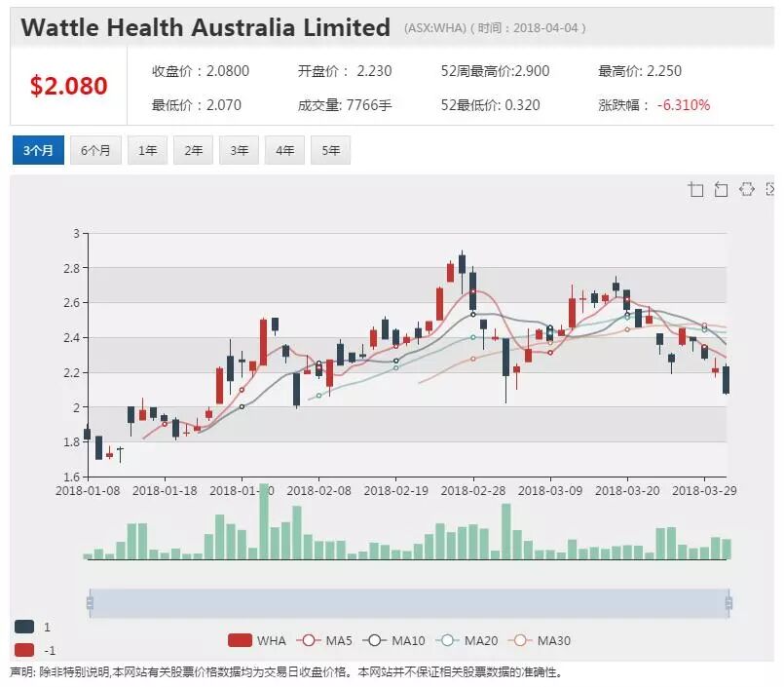The width and height of the screenshot is (784, 687).
Task: Click the dark candlestick at the 2.9 peak
Action: (462, 264)
